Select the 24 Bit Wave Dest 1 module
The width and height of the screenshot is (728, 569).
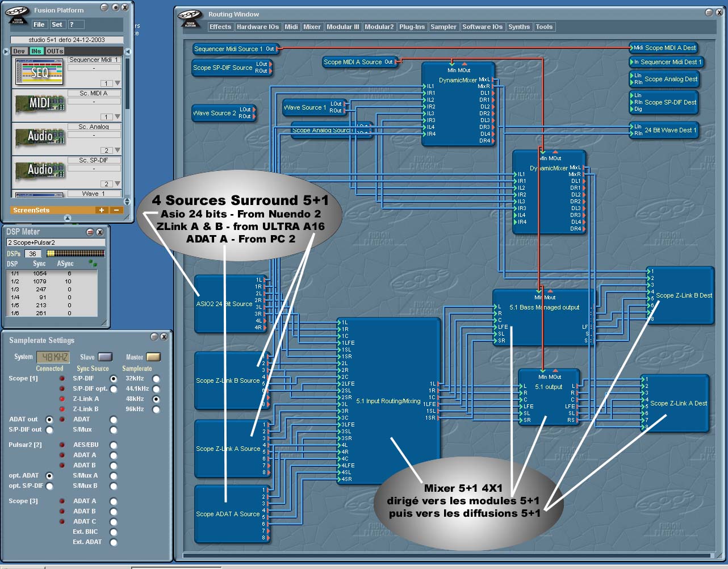pos(663,130)
